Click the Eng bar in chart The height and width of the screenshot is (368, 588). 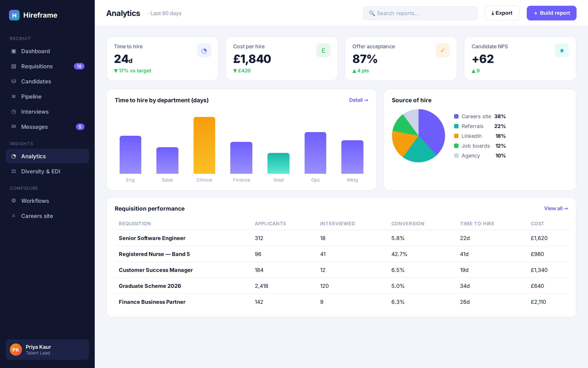pos(130,155)
